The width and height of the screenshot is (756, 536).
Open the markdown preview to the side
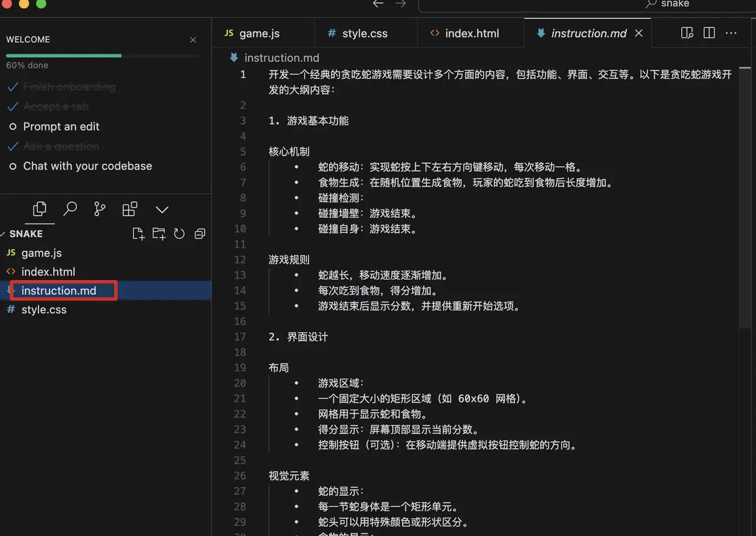pyautogui.click(x=687, y=33)
